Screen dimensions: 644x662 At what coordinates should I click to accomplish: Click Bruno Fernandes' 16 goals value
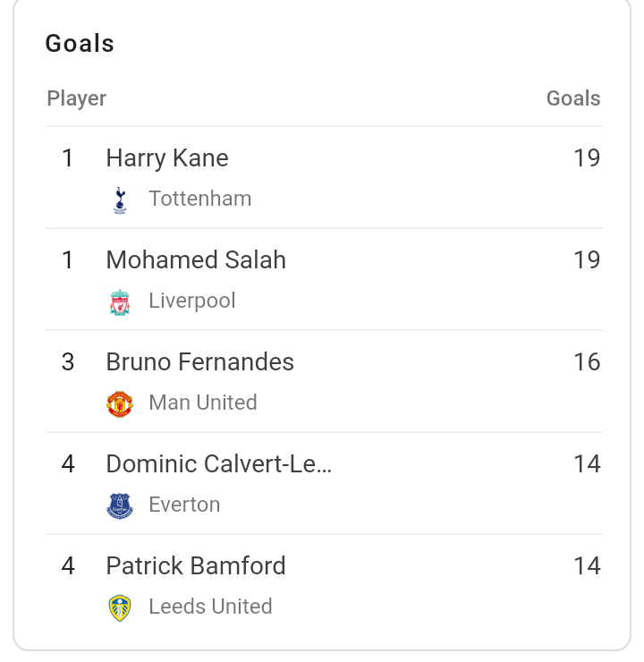[587, 361]
